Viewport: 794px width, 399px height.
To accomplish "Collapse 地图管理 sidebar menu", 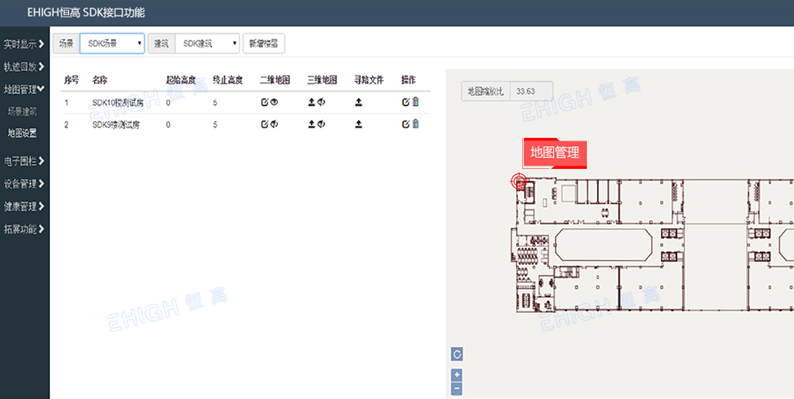I will tap(24, 90).
